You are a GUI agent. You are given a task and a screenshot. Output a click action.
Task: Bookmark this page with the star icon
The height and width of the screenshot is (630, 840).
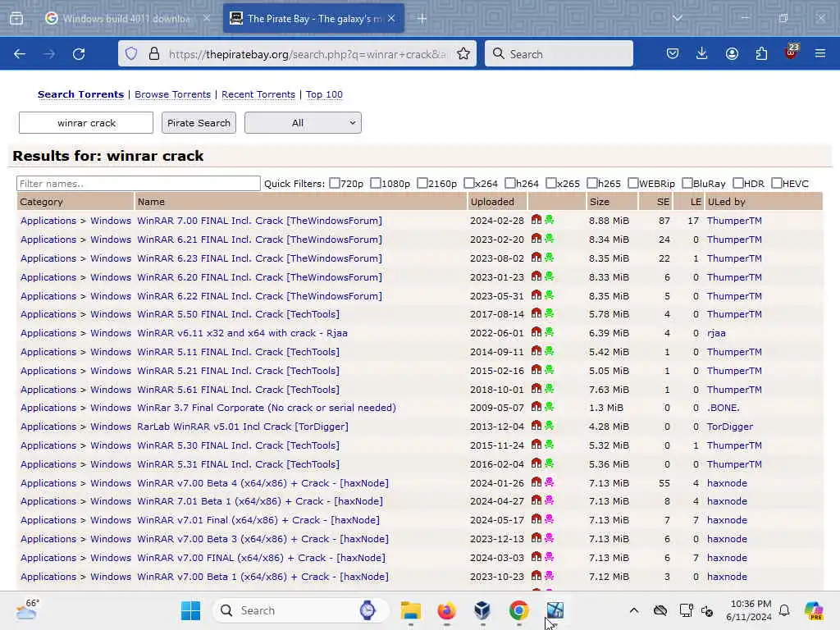pos(463,53)
